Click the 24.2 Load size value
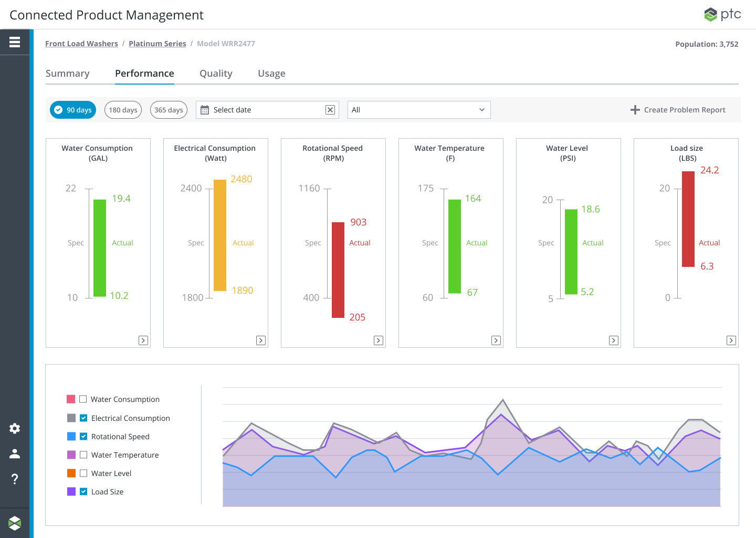The width and height of the screenshot is (756, 538). click(x=710, y=170)
